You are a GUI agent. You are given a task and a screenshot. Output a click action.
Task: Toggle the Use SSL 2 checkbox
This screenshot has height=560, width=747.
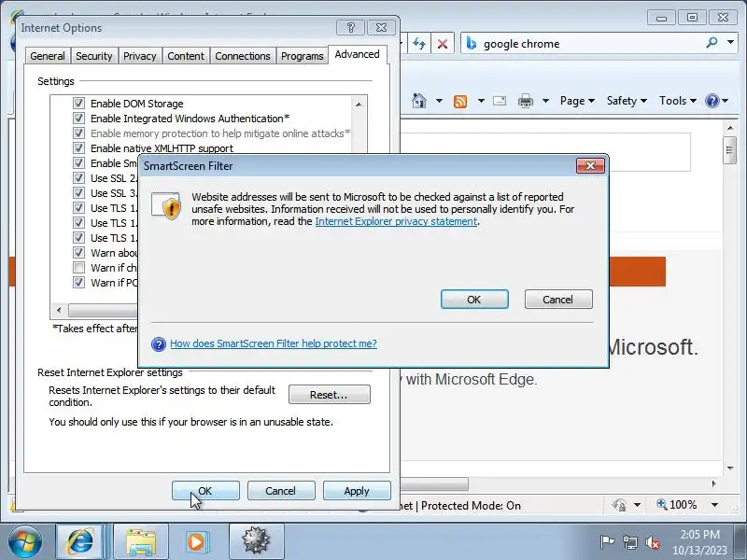[x=78, y=177]
